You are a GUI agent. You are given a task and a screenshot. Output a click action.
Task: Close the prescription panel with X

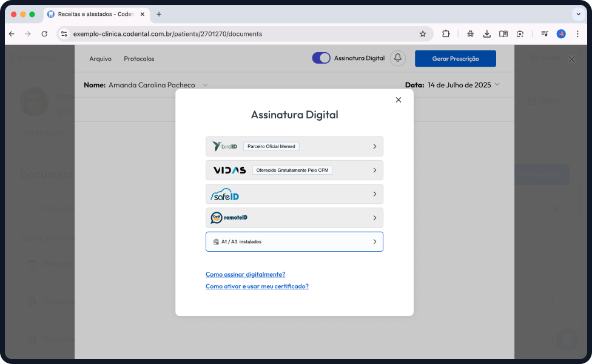tap(571, 59)
